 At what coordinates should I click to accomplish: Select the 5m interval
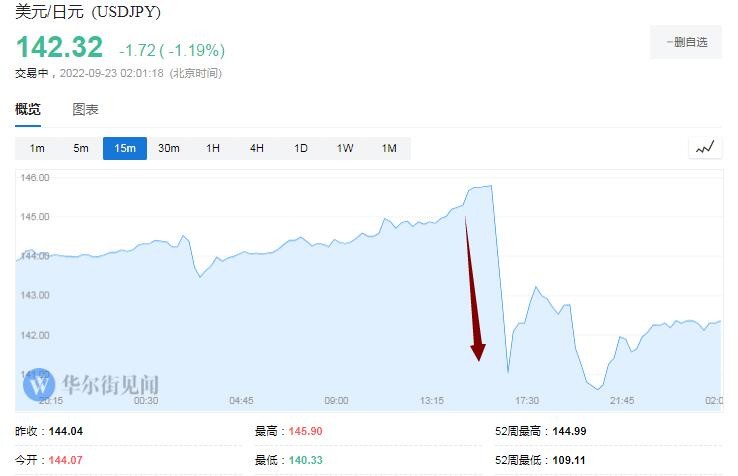click(x=81, y=149)
